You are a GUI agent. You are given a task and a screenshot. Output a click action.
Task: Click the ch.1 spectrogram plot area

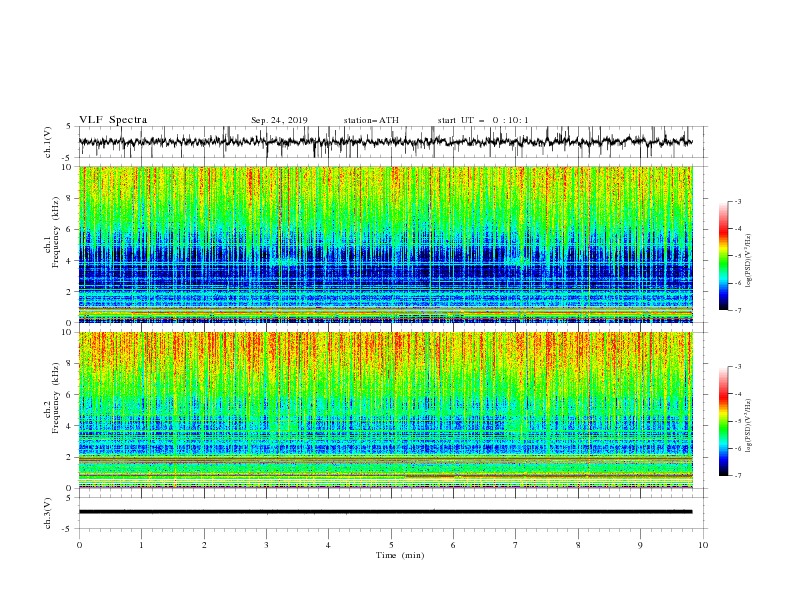(x=385, y=244)
